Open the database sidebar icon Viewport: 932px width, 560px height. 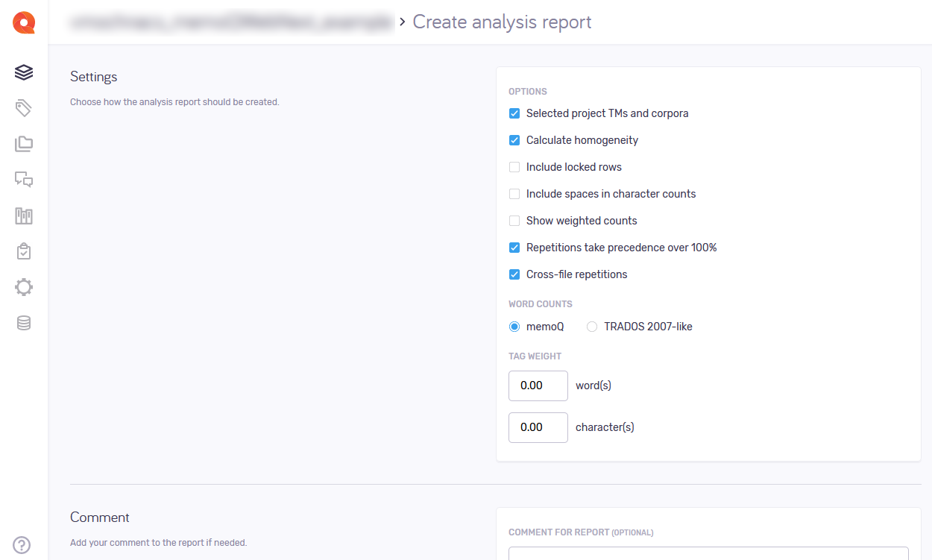[x=24, y=323]
